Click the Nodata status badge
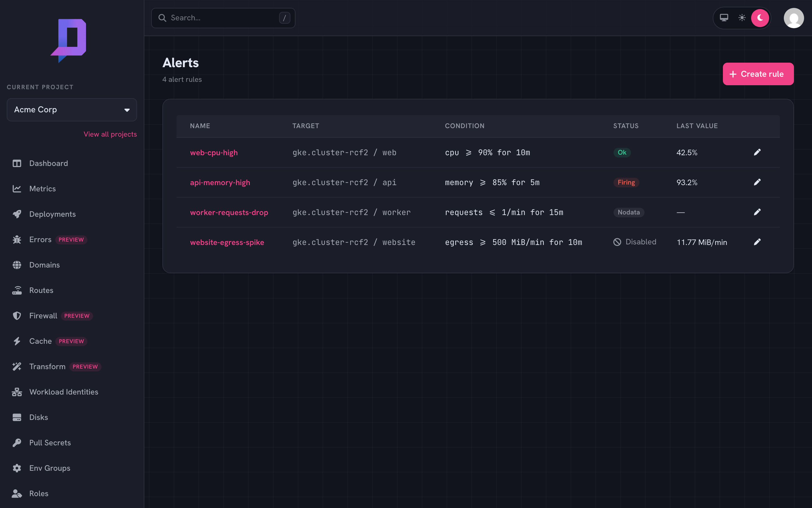The image size is (812, 508). pyautogui.click(x=628, y=212)
